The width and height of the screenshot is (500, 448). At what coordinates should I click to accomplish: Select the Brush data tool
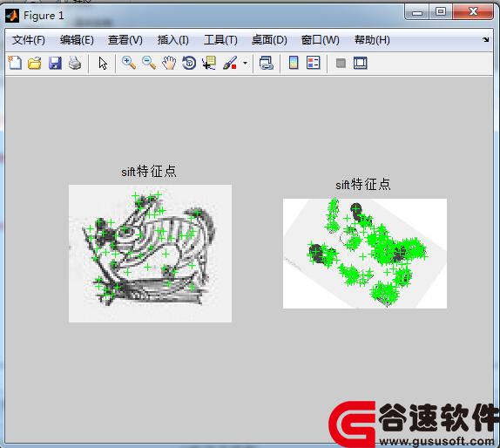(230, 63)
